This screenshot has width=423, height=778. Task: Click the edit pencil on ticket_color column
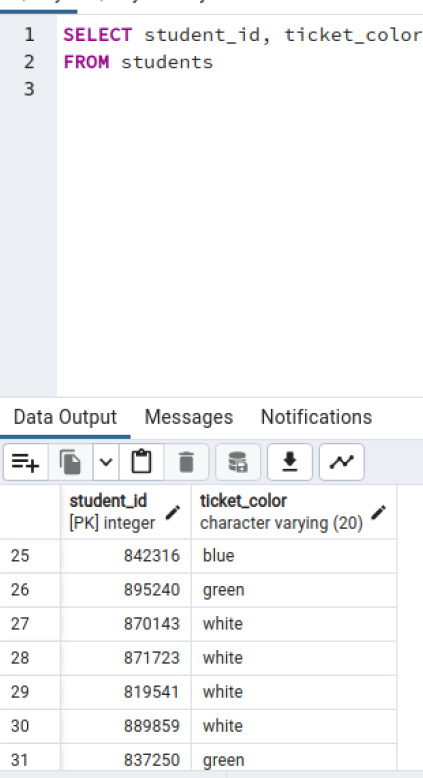378,512
